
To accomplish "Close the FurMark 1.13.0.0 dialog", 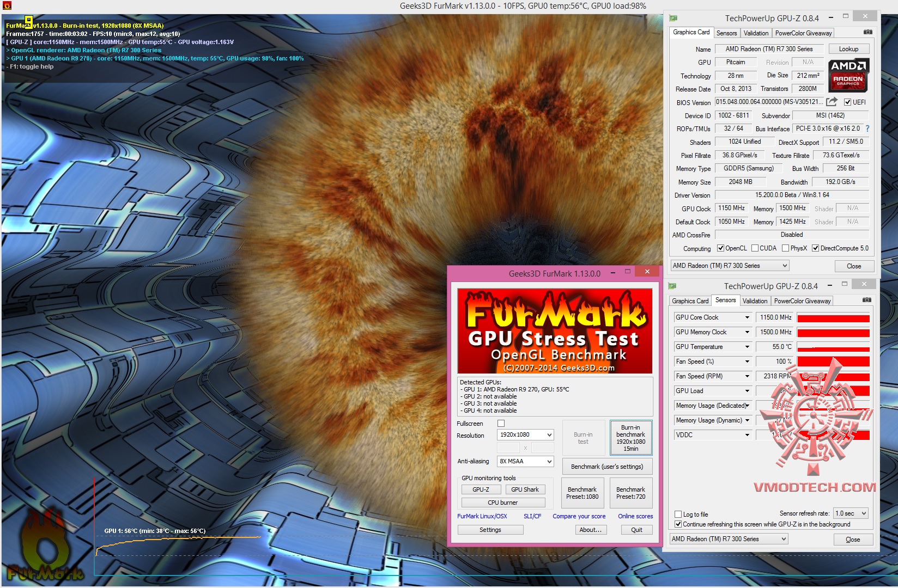I will (647, 272).
